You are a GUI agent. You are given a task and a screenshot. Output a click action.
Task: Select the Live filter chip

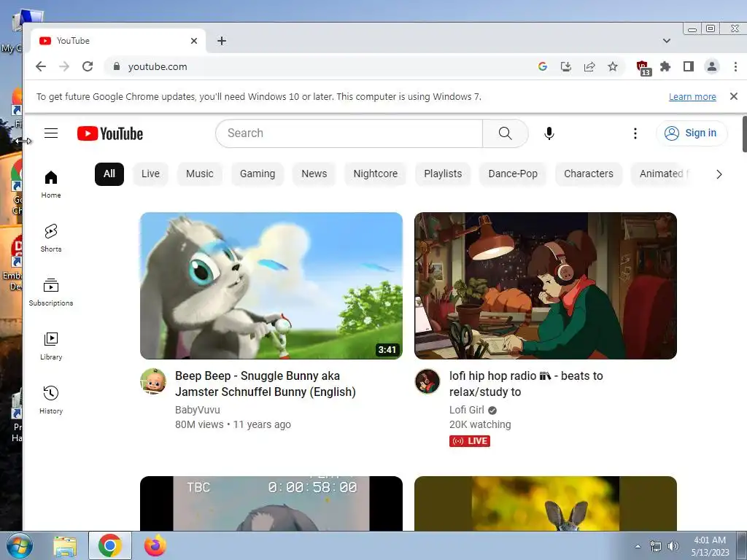pos(150,174)
